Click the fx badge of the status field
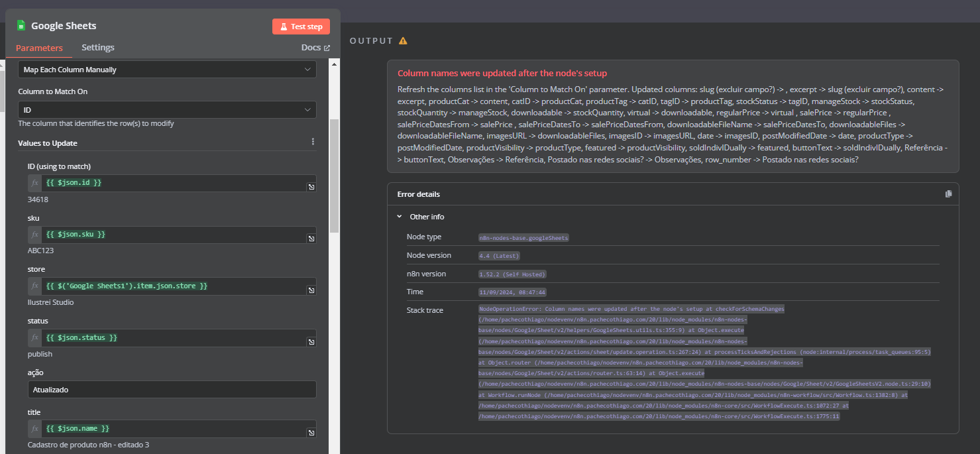 tap(35, 338)
